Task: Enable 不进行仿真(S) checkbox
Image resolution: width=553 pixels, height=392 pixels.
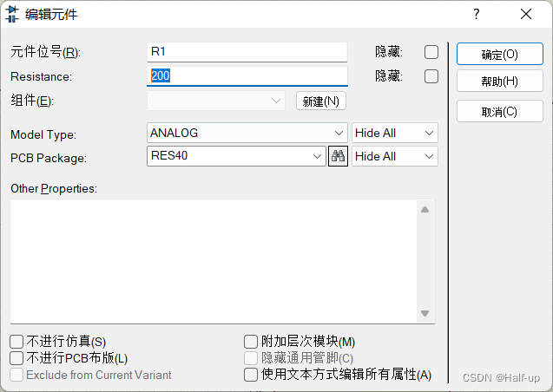Action: (x=16, y=342)
